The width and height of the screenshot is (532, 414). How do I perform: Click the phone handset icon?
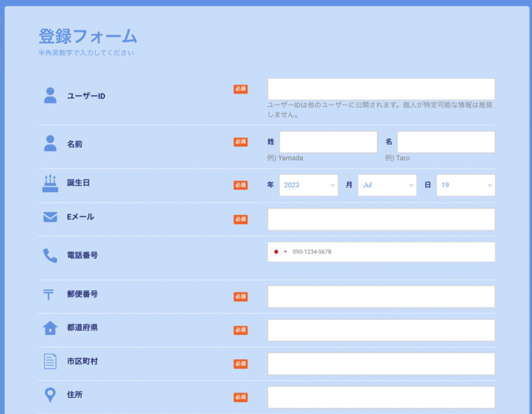pos(50,256)
